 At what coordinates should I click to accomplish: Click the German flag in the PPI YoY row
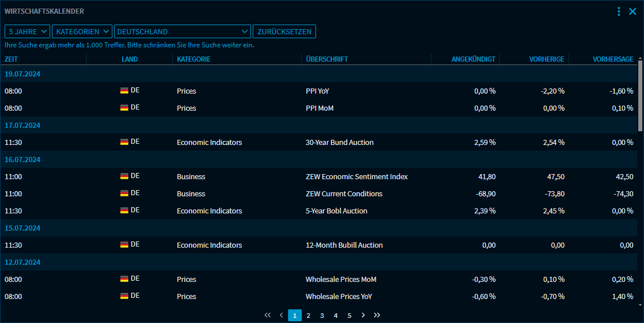tap(124, 91)
